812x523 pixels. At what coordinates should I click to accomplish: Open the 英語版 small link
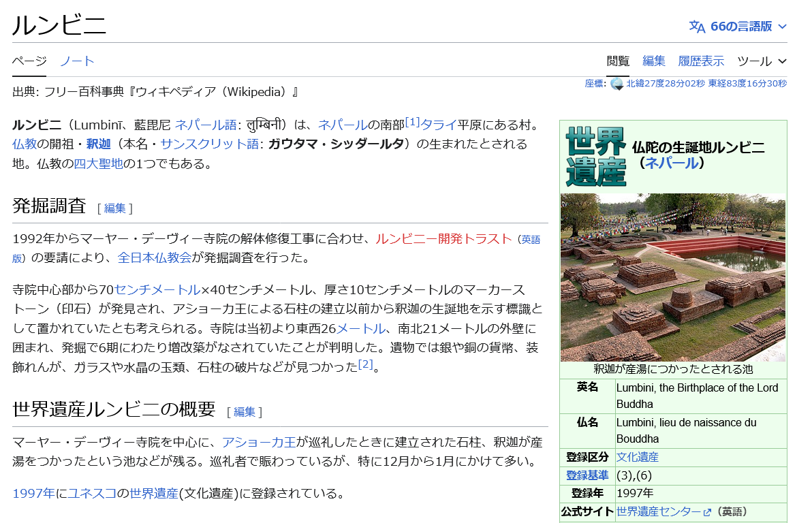(530, 240)
